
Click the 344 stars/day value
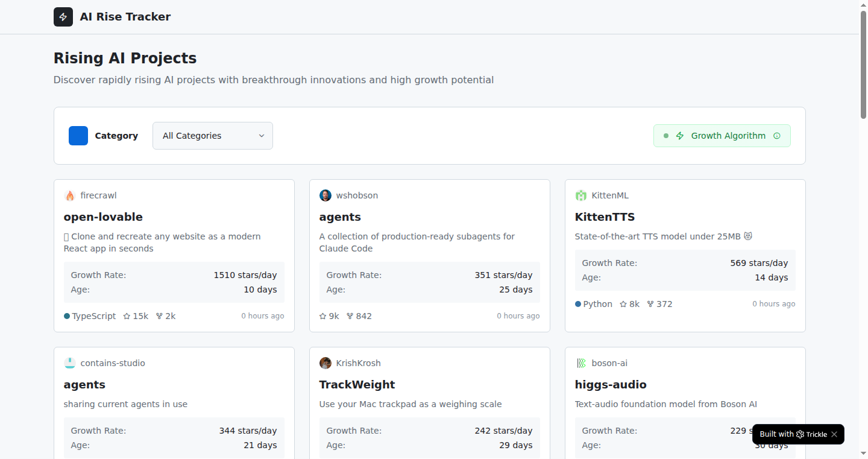[248, 431]
